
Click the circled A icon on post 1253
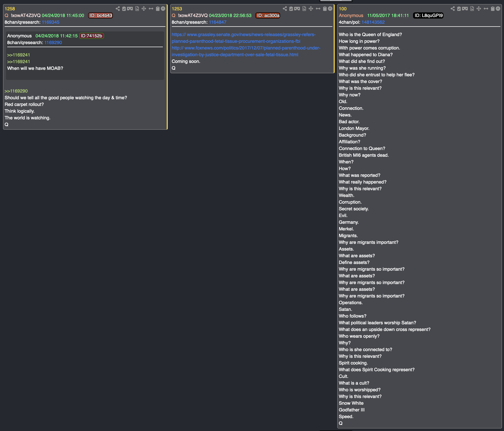tap(330, 9)
